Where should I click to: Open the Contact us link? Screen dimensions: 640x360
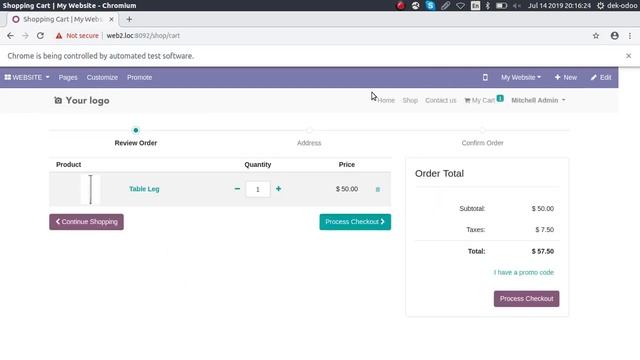click(x=440, y=100)
